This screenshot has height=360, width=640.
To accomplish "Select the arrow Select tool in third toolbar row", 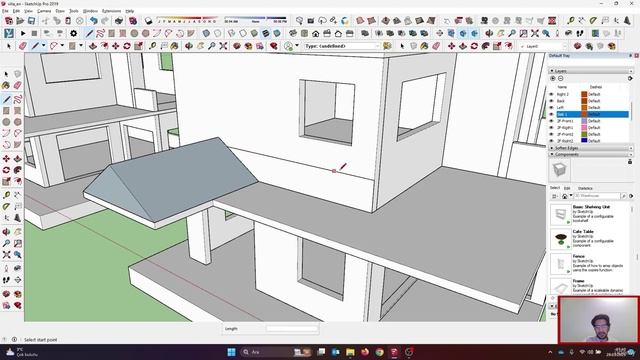I will [9, 46].
